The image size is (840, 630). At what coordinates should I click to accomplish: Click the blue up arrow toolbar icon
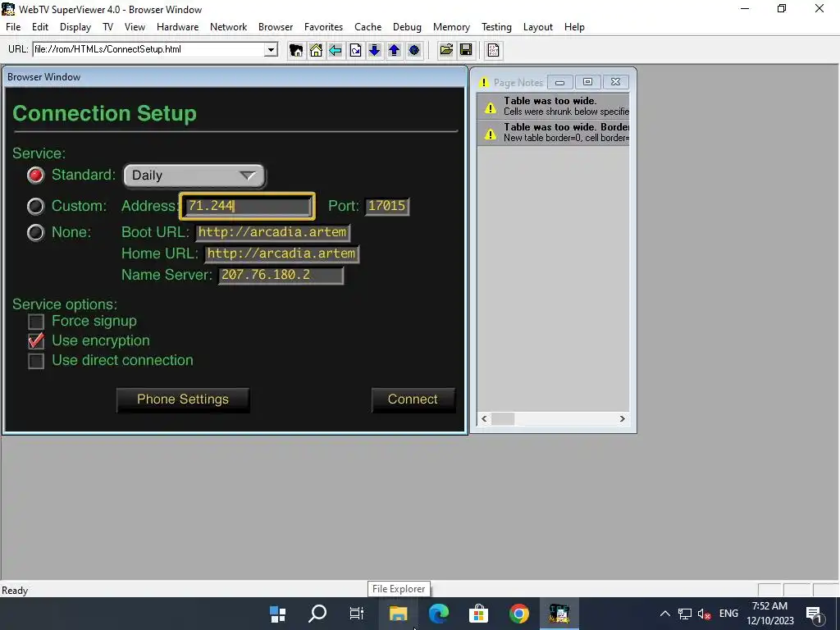pos(395,50)
